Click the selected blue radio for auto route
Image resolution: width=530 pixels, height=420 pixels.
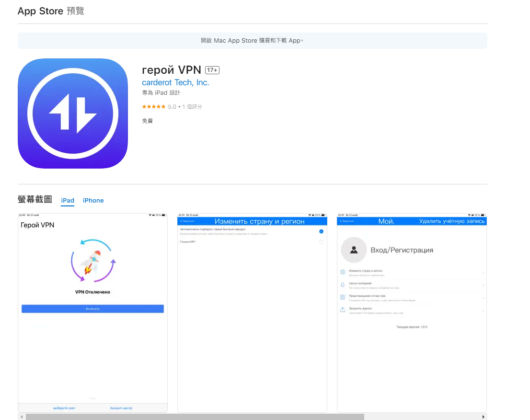321,231
